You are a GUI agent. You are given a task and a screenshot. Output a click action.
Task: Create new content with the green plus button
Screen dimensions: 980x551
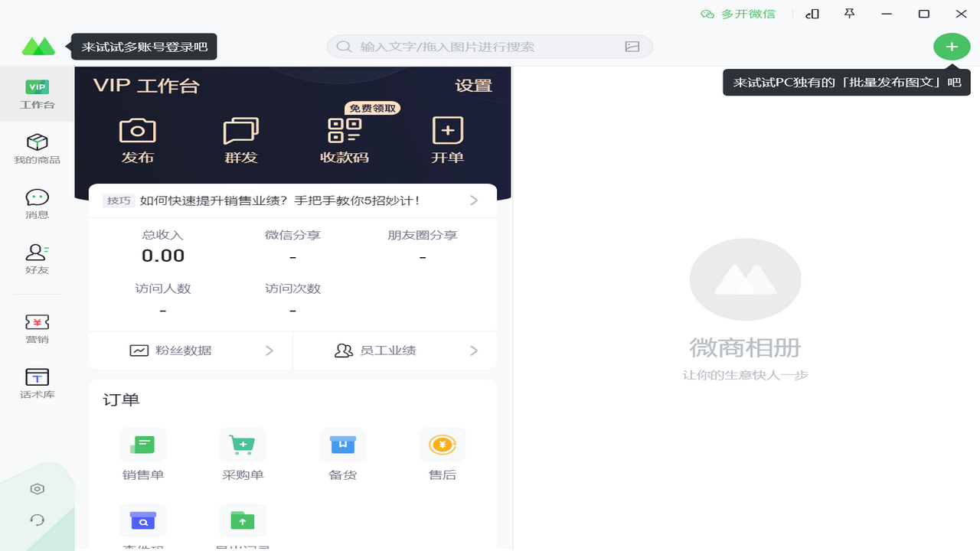point(952,46)
